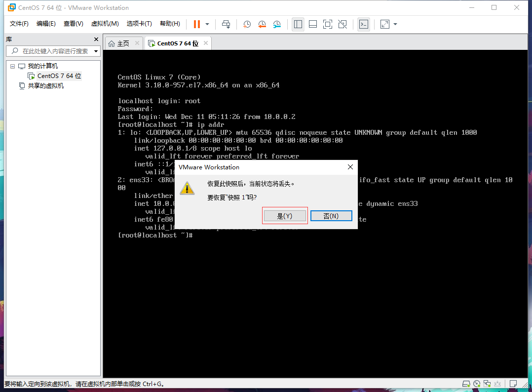Open the 虚拟机(M) menu

coord(105,23)
